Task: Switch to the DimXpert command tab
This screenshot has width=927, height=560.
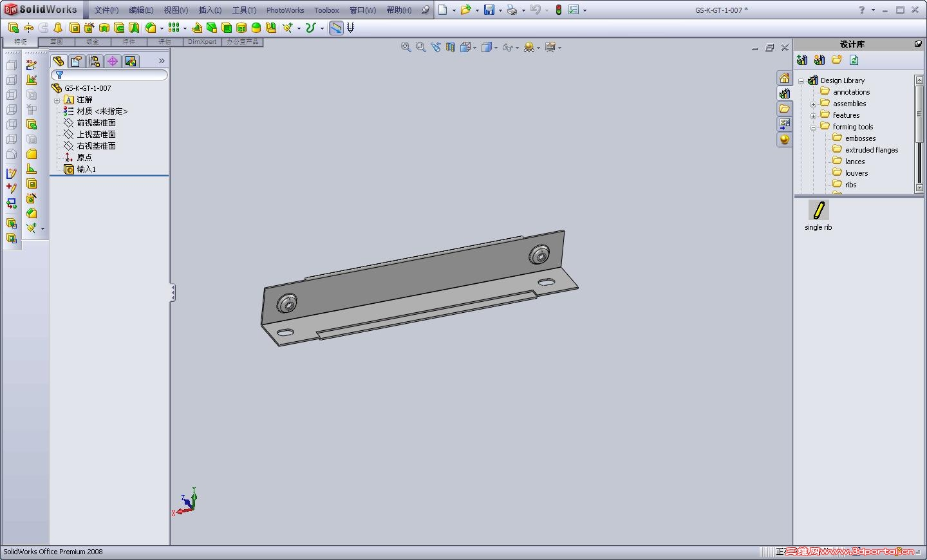Action: pos(202,42)
